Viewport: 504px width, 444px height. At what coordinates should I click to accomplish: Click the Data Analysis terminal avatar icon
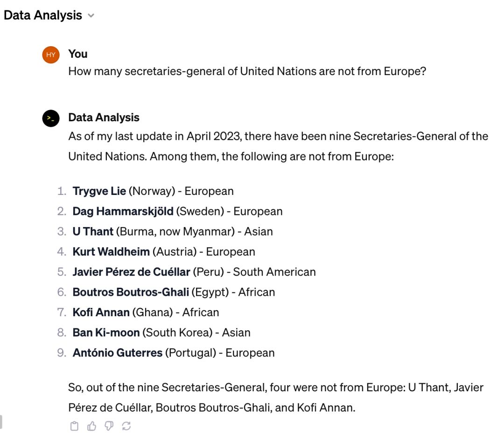pos(51,118)
